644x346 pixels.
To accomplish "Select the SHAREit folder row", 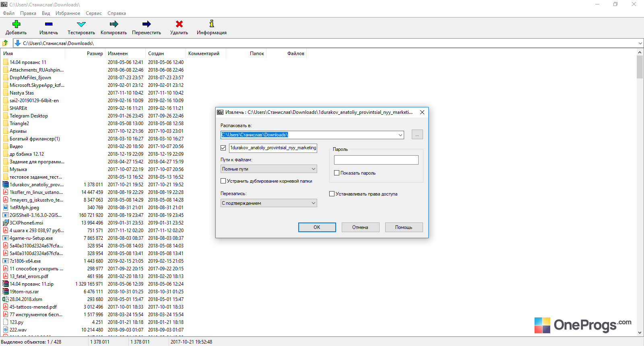I will [93, 108].
